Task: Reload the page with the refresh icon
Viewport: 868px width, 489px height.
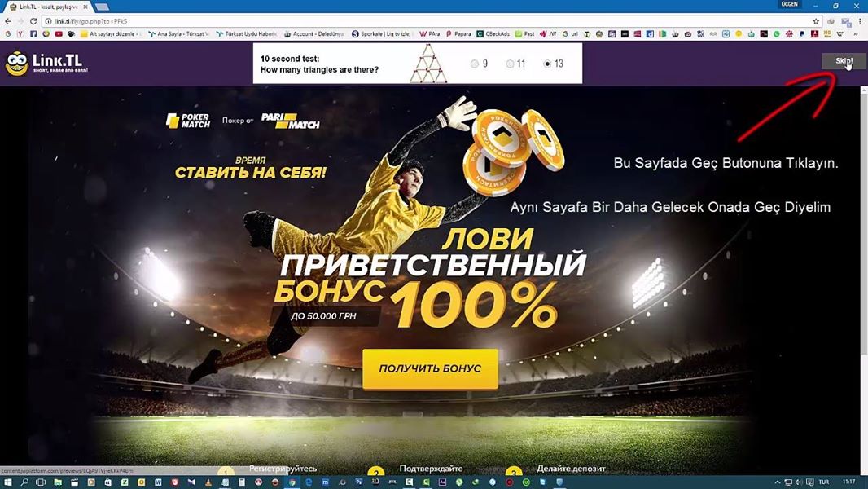Action: click(x=33, y=21)
